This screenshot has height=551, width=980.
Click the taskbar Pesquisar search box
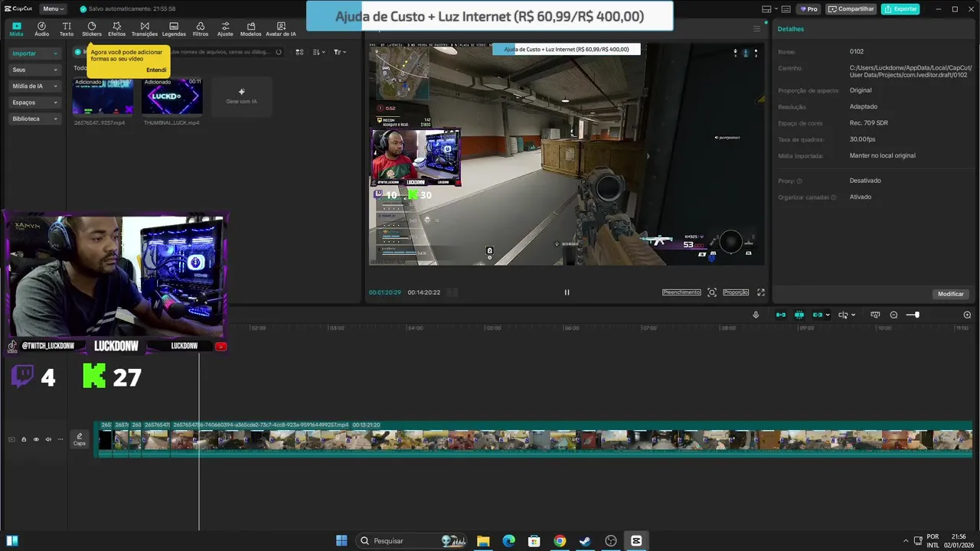[413, 541]
